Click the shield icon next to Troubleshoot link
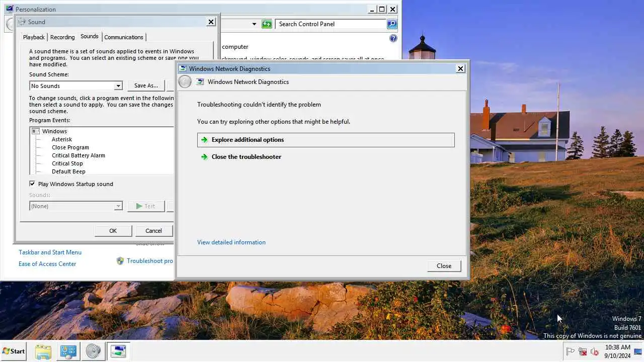Viewport: 644px width, 362px height. pyautogui.click(x=120, y=261)
